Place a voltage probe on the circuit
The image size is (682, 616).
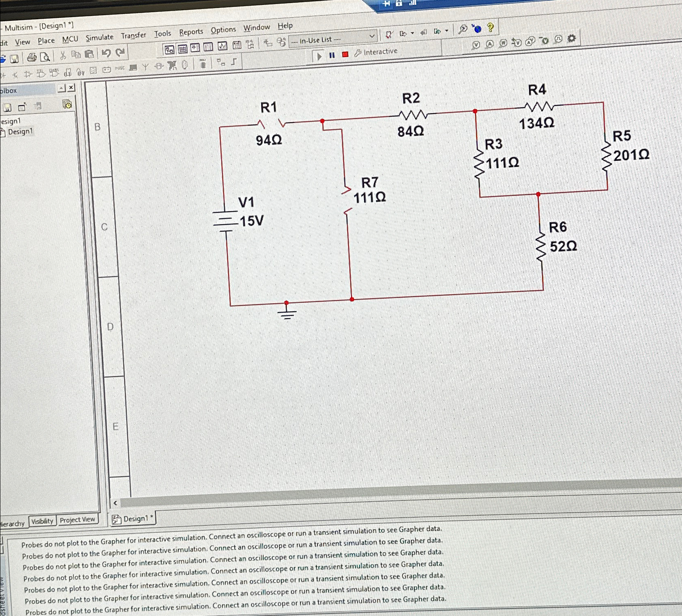coord(476,45)
